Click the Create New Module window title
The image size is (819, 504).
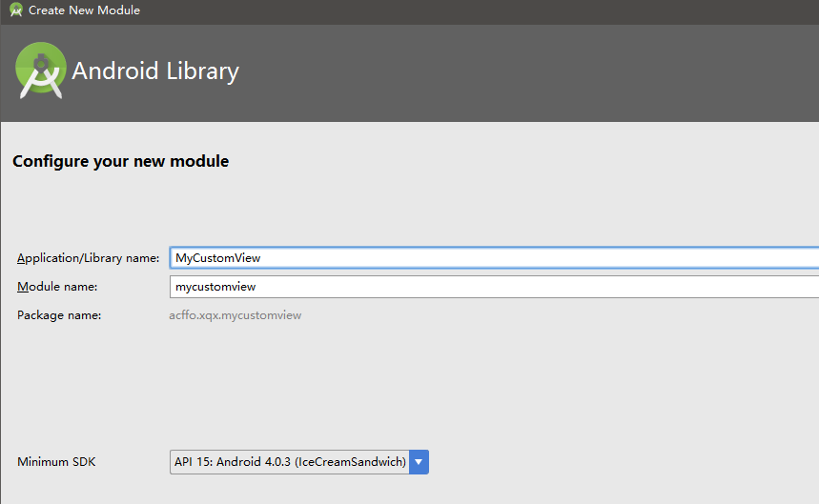coord(84,10)
